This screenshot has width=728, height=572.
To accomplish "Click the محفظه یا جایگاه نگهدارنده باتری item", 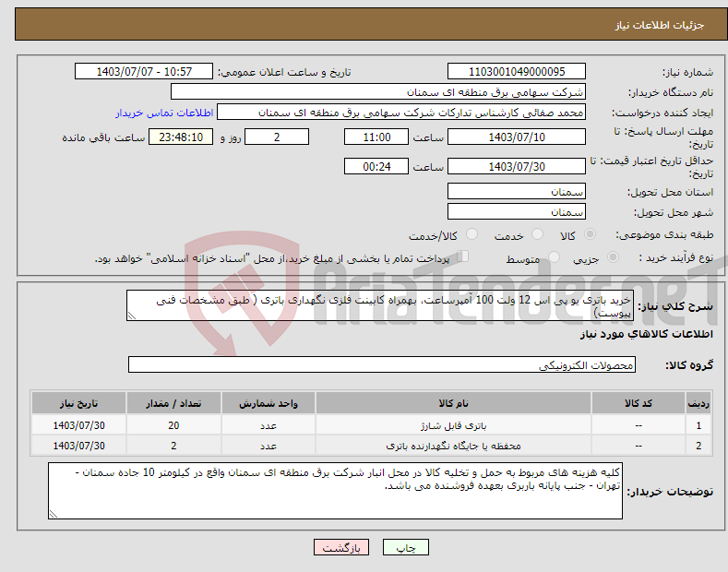I will (x=453, y=447).
